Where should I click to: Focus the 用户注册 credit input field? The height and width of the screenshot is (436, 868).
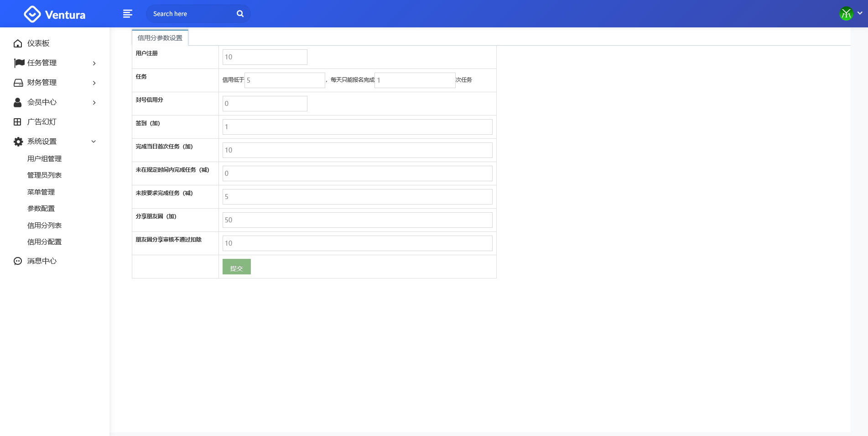point(265,57)
